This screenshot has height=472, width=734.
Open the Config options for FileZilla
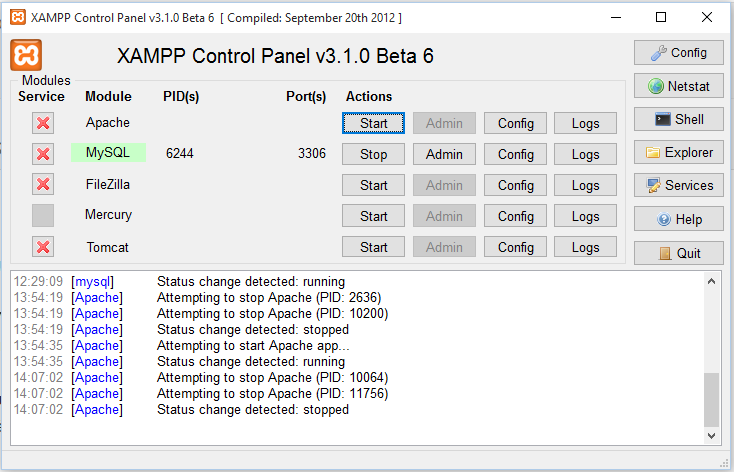click(x=515, y=185)
